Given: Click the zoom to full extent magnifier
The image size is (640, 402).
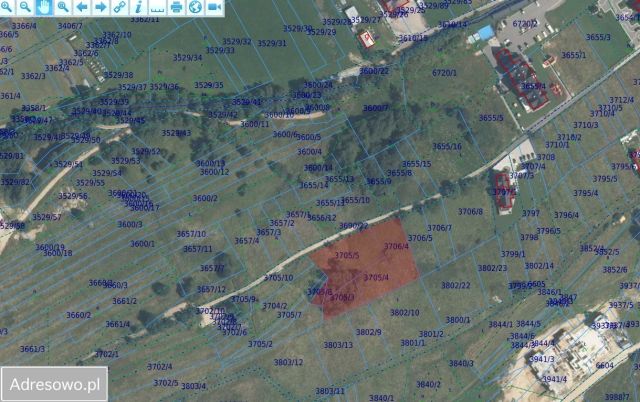Looking at the screenshot, I should pos(63,7).
